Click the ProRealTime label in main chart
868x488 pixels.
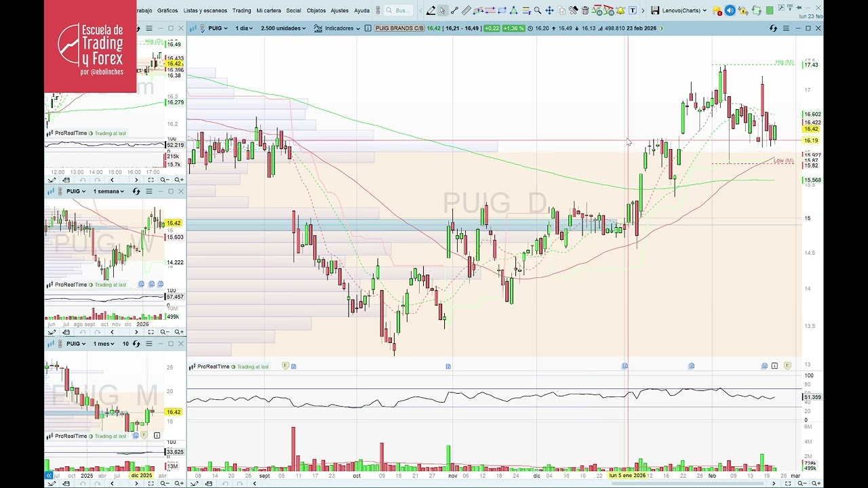point(212,367)
